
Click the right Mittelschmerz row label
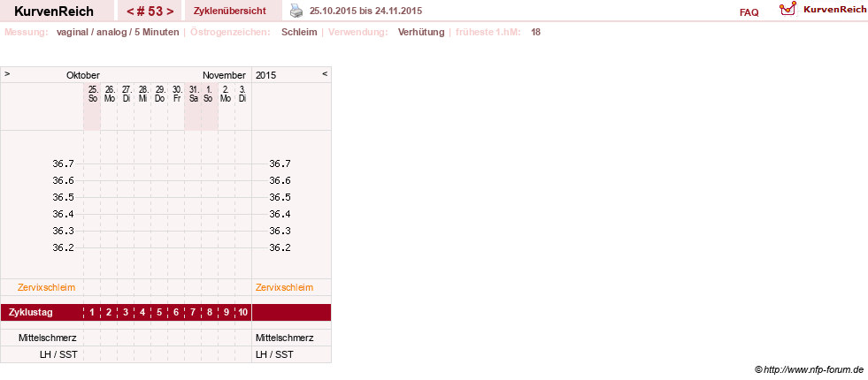pos(285,338)
